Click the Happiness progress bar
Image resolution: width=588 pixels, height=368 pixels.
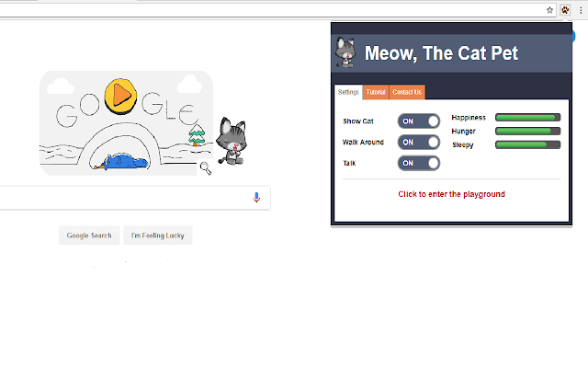(x=528, y=118)
